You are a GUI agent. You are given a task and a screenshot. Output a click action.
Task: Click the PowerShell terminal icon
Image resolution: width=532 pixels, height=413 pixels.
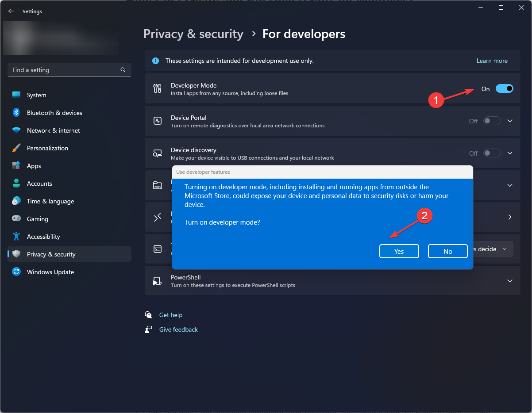[x=157, y=280]
